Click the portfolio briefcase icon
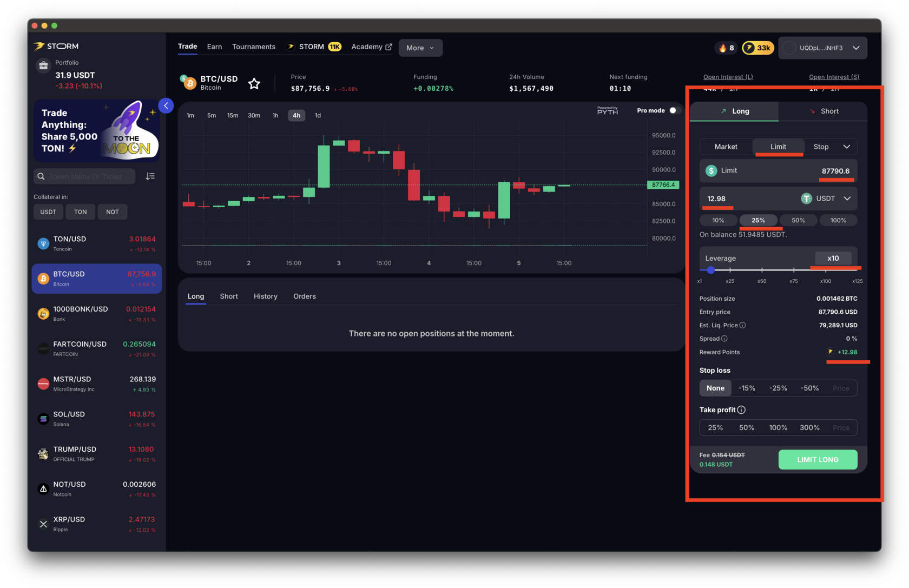Screen dimensions: 909x588 pyautogui.click(x=43, y=65)
